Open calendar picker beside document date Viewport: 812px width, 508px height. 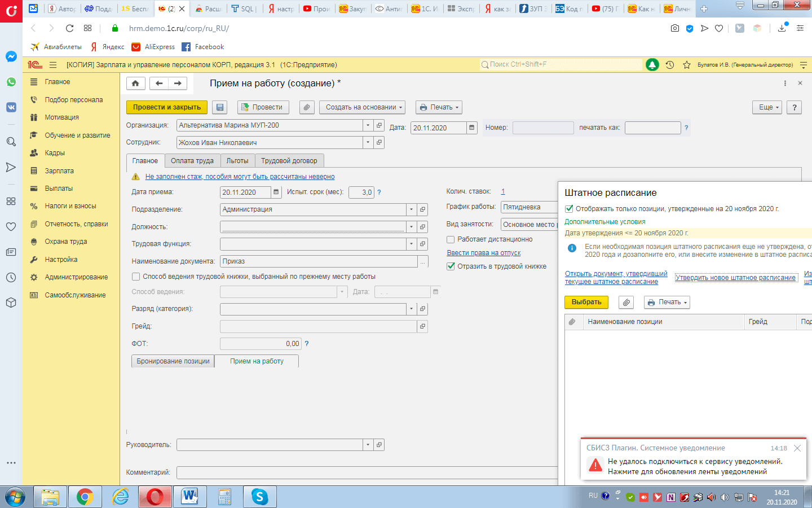click(x=472, y=128)
